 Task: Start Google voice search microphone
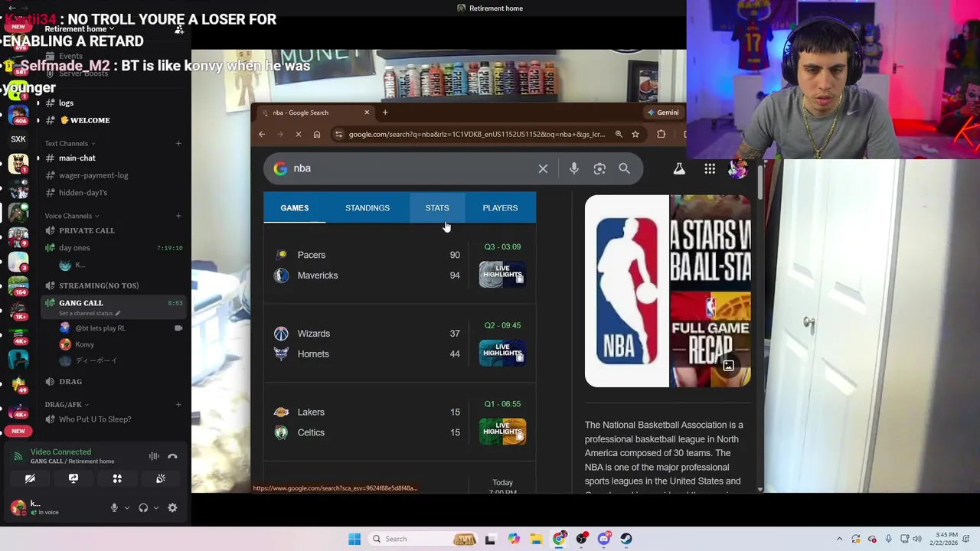tap(574, 168)
